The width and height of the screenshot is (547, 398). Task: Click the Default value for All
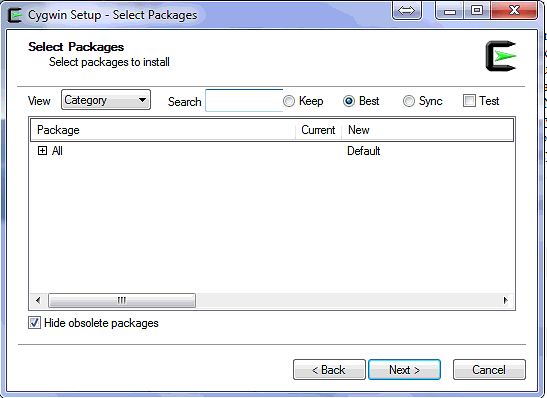[x=364, y=151]
